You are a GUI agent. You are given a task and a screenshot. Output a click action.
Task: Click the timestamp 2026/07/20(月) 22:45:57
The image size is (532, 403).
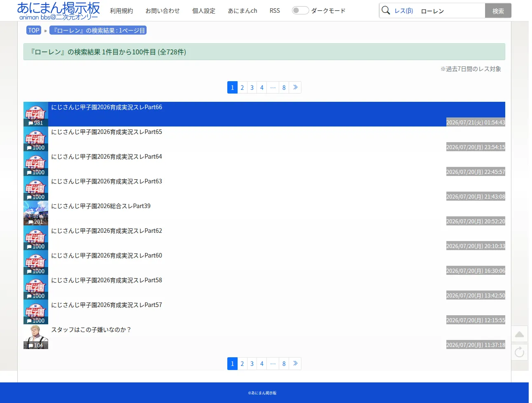[476, 172]
